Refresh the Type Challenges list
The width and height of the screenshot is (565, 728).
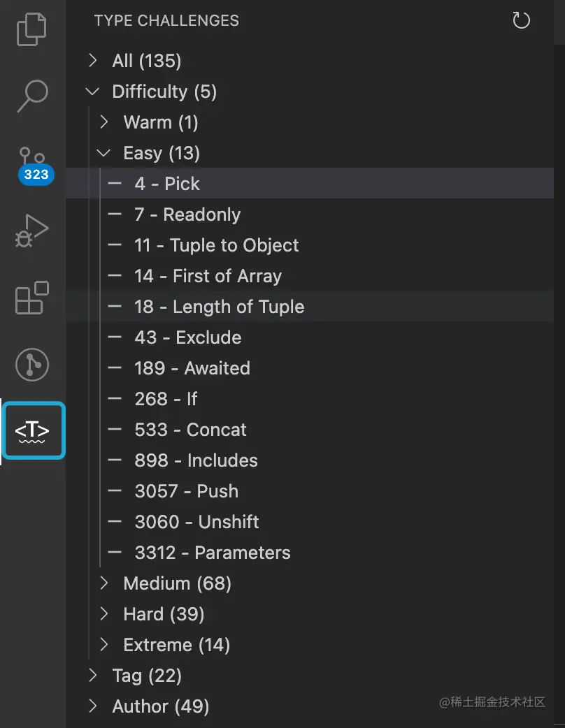[521, 20]
